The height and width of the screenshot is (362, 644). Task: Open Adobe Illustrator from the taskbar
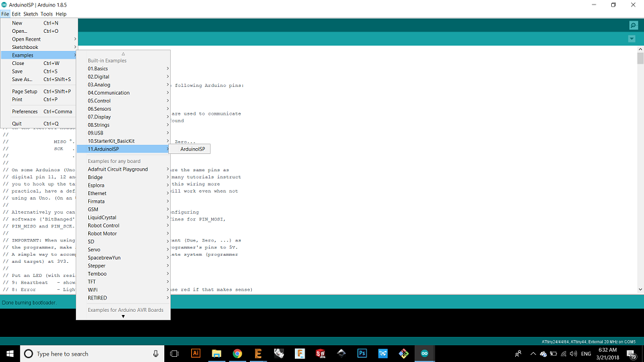tap(196, 354)
